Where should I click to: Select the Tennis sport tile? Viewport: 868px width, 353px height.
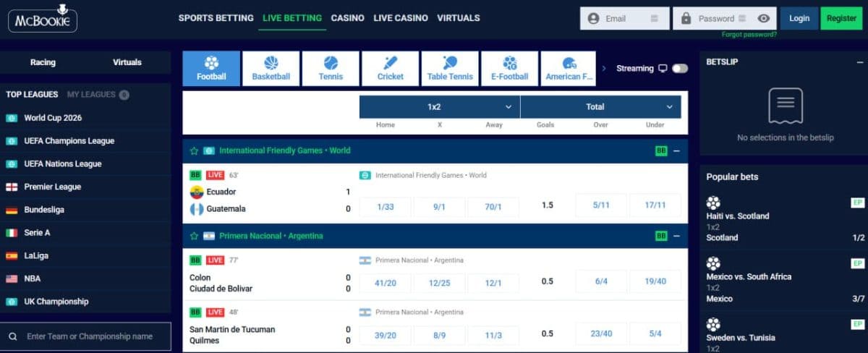(x=331, y=69)
